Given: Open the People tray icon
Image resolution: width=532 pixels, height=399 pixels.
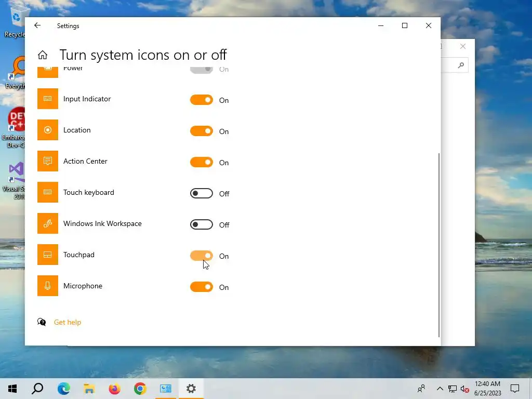Looking at the screenshot, I should tap(421, 389).
